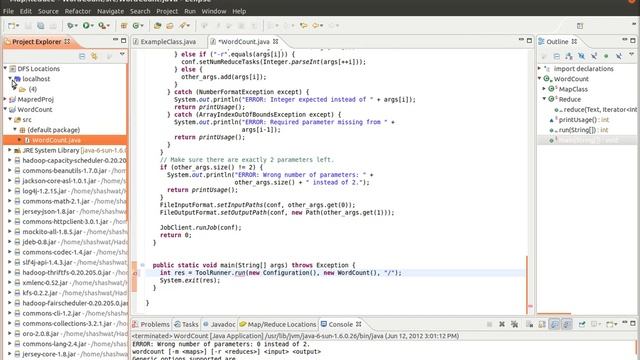Select run(String[]) in Outline
640x360 pixels.
coord(579,130)
